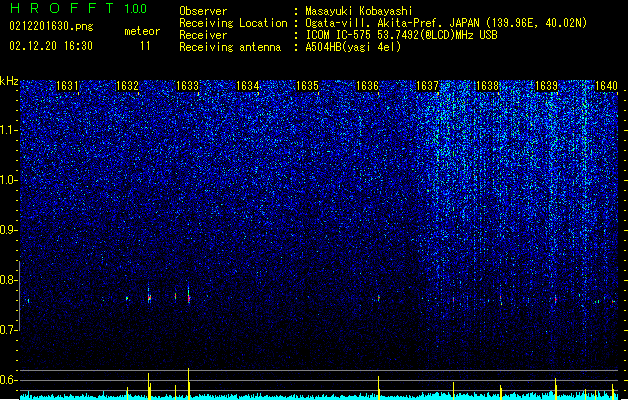The width and height of the screenshot is (629, 400).
Task: Click the 'Receiving antenna' label
Action: click(x=230, y=47)
